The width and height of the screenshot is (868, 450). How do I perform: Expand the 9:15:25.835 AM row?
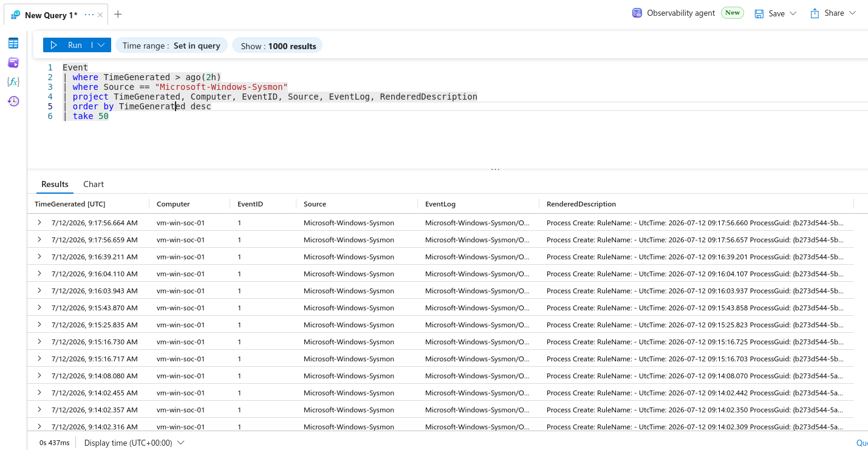(39, 324)
